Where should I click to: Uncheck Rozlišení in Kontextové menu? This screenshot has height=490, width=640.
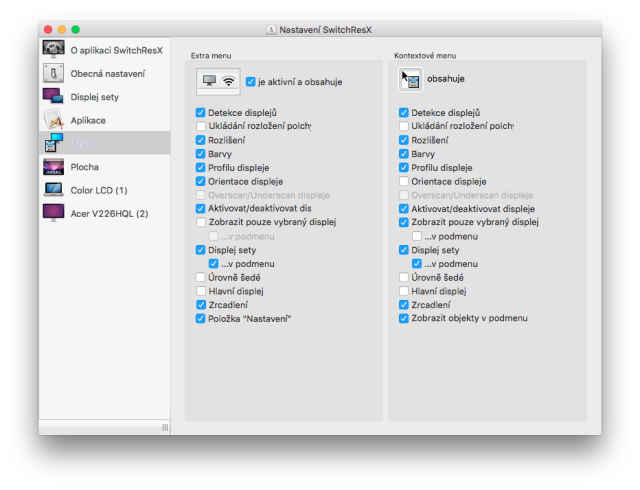[404, 140]
